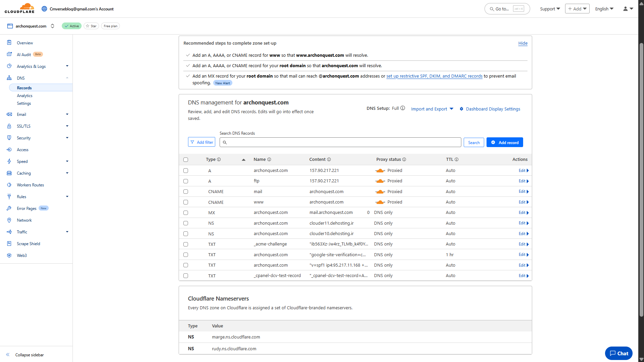Check the ftp A record checkbox
This screenshot has width=644, height=362.
186,181
